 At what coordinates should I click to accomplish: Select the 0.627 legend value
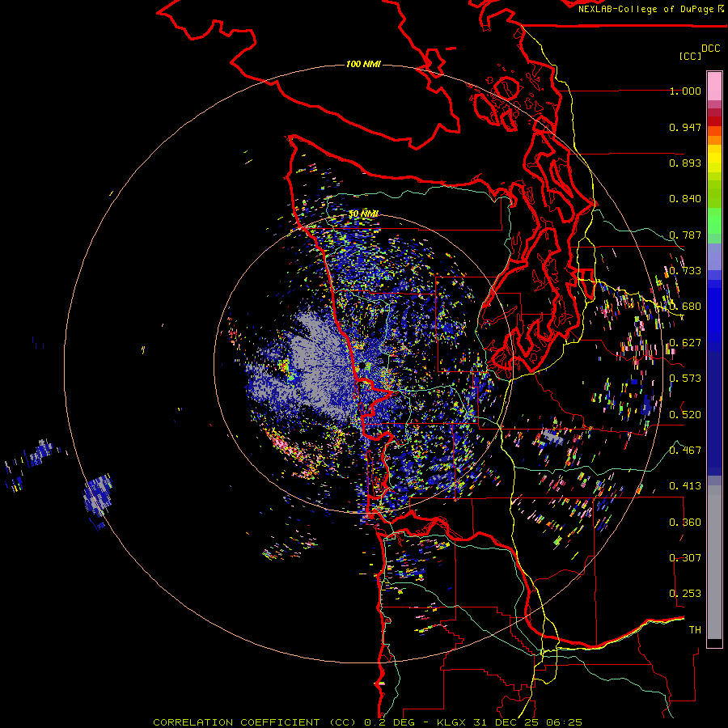(685, 343)
